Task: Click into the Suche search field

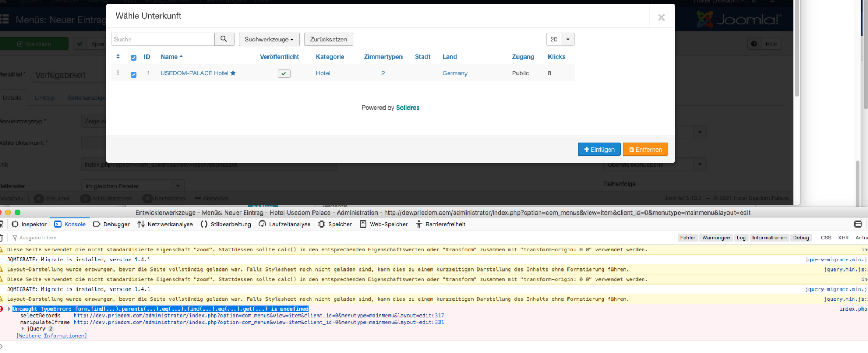Action: (x=162, y=39)
